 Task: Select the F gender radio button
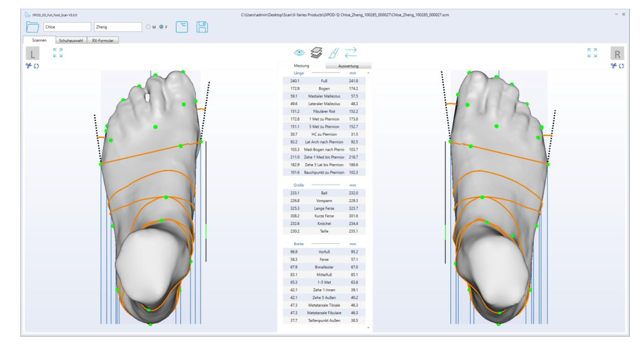pos(161,27)
